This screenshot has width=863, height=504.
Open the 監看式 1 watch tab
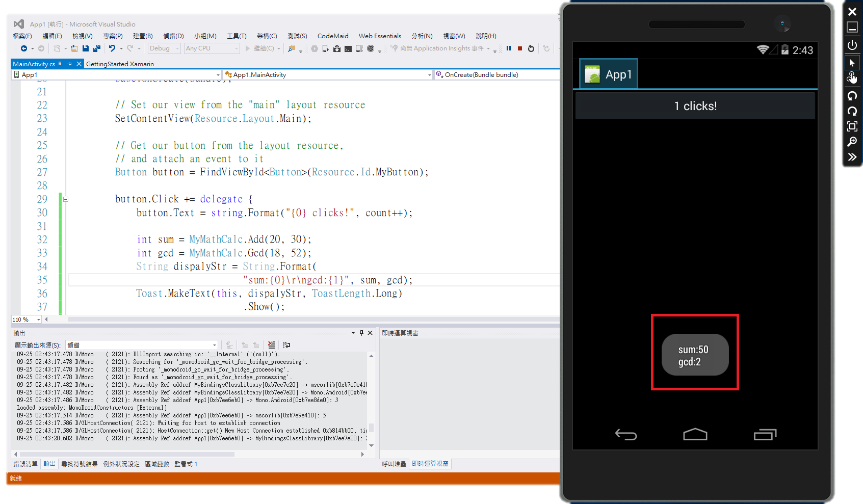point(186,464)
